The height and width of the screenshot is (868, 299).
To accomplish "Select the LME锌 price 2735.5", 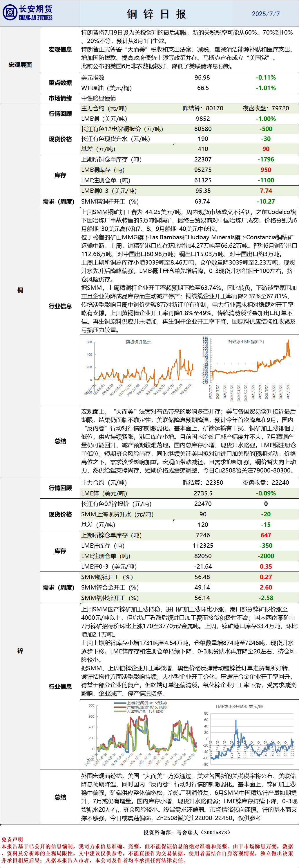I will coord(203,493).
